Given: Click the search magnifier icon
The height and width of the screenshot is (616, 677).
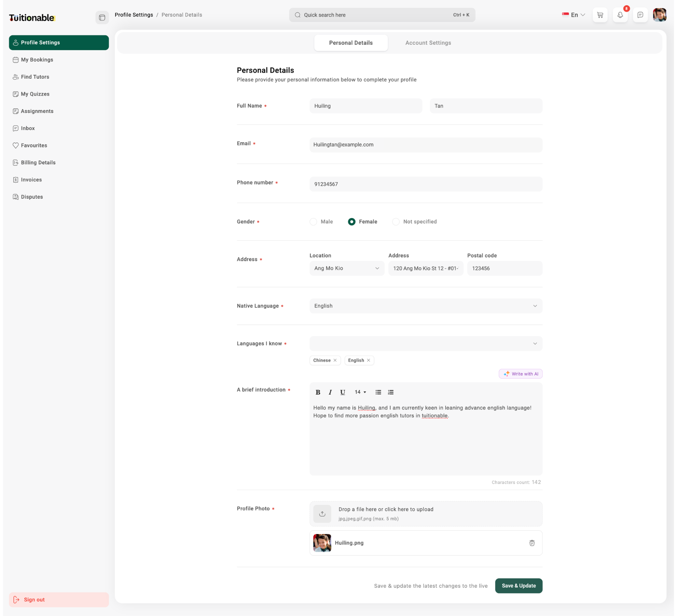Looking at the screenshot, I should tap(298, 15).
